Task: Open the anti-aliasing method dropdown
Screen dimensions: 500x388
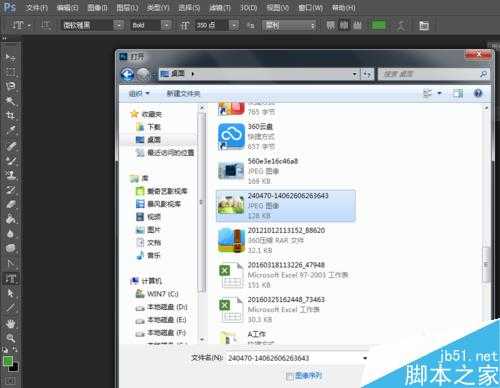Action: coord(289,25)
